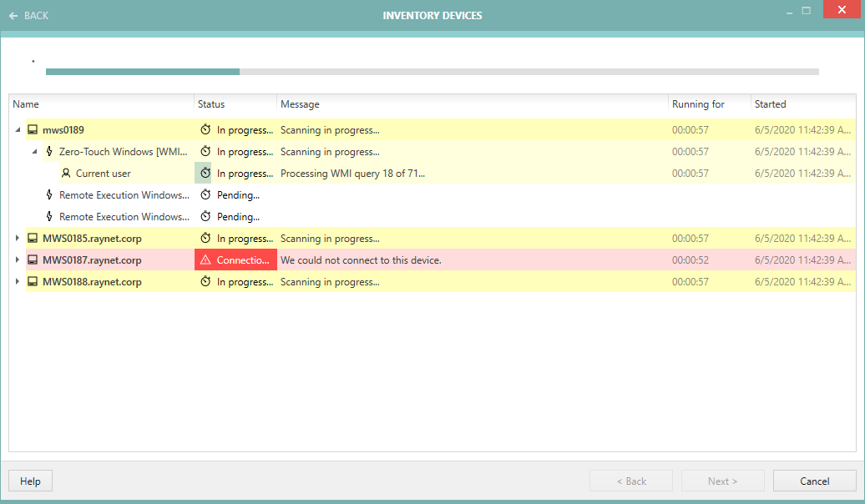This screenshot has height=504, width=865.
Task: Click the user icon next to Current user
Action: point(66,174)
